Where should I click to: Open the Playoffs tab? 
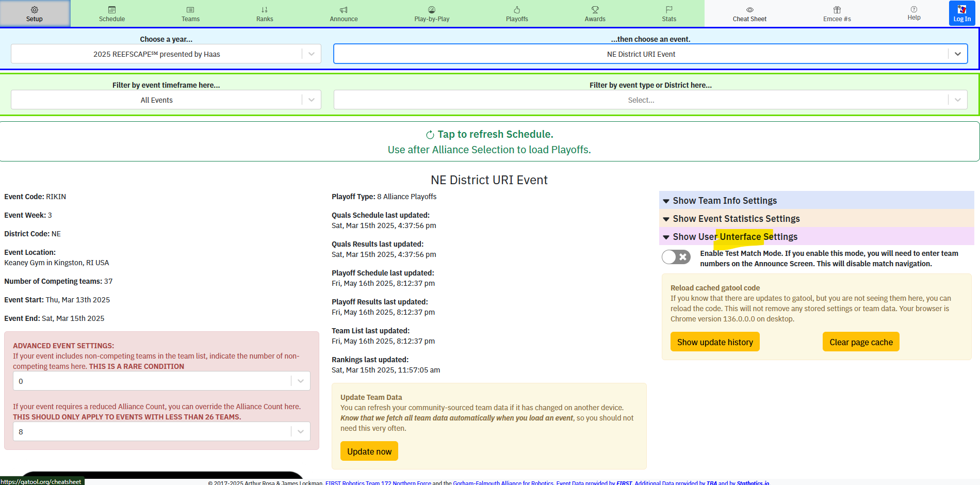tap(517, 13)
